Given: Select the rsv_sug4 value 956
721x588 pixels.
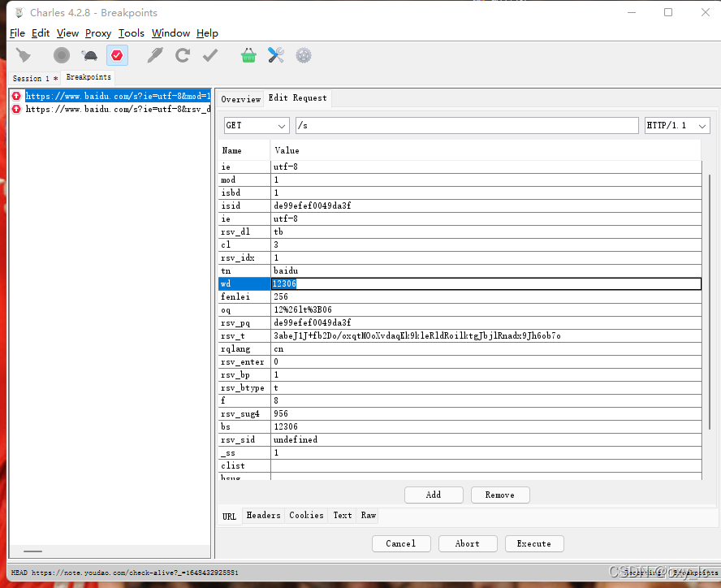Looking at the screenshot, I should [486, 413].
